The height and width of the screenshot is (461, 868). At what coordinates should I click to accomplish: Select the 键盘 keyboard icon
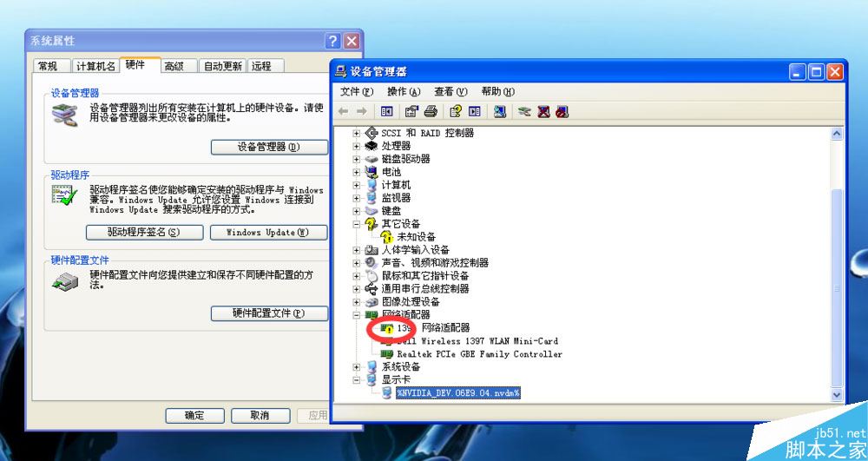372,211
